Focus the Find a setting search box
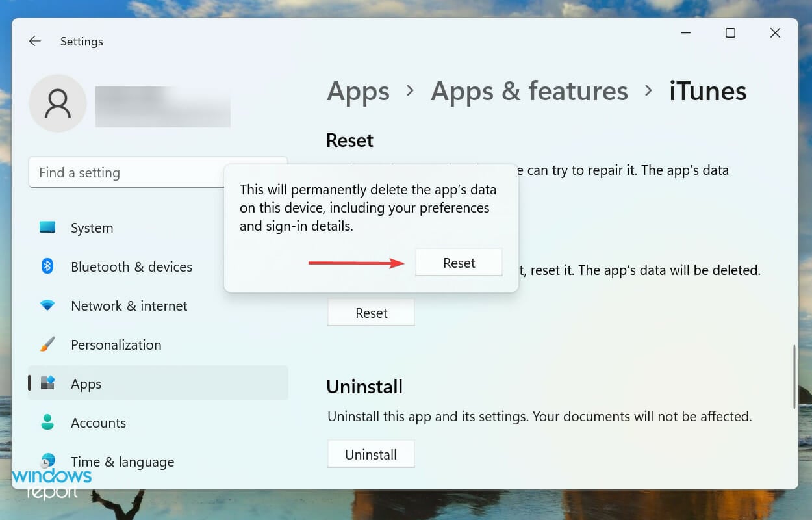Viewport: 812px width, 520px height. 158,172
